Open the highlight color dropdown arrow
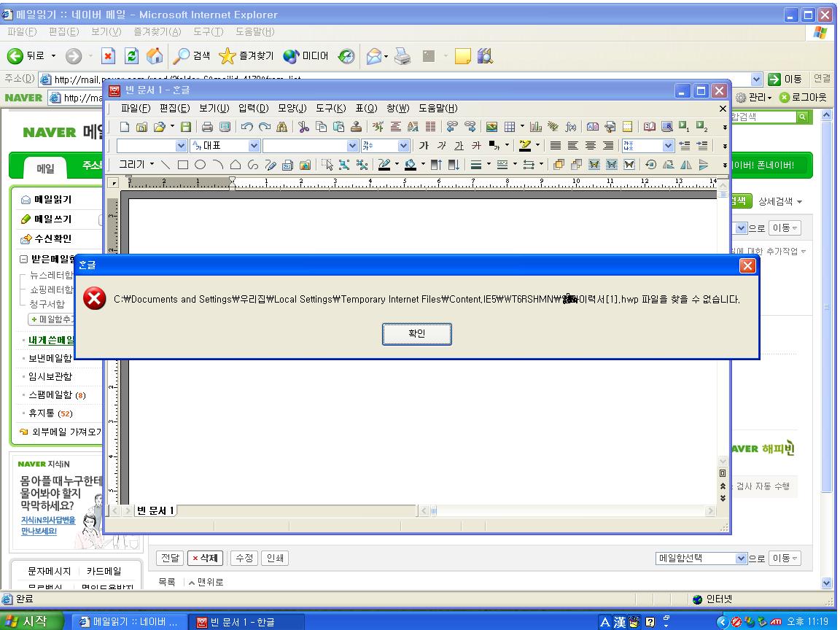 click(x=538, y=145)
